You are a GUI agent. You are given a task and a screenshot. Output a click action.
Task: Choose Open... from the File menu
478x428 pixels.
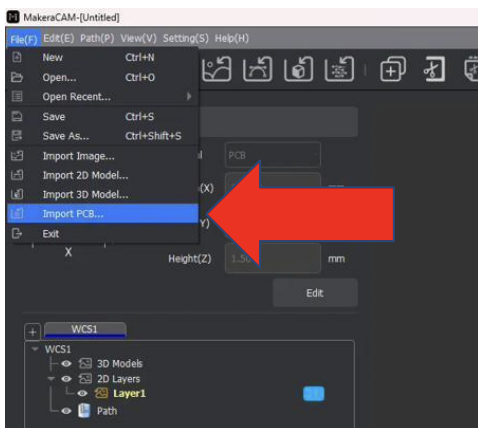coord(103,77)
